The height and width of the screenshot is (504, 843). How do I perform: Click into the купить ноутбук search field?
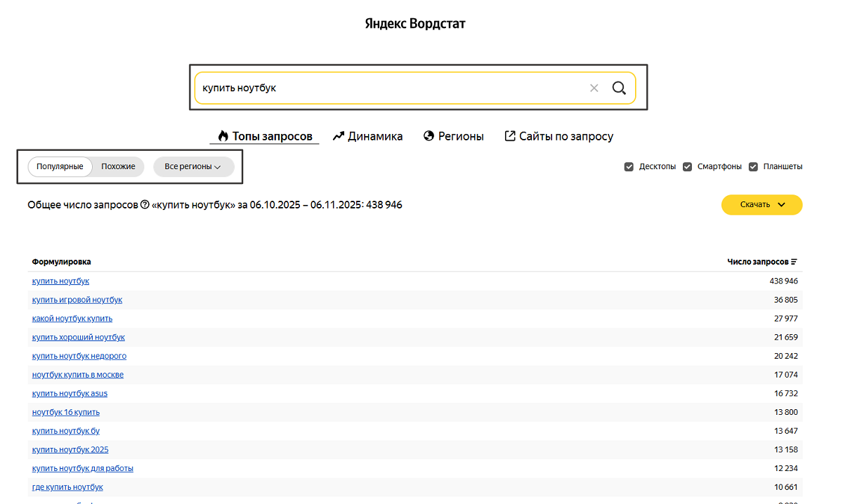386,88
